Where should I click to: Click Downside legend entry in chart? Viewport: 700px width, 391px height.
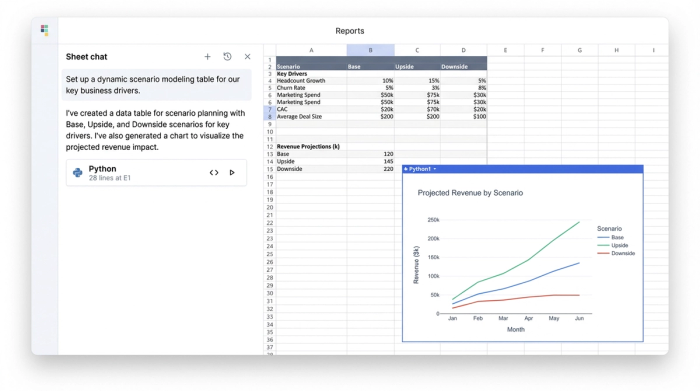click(616, 254)
